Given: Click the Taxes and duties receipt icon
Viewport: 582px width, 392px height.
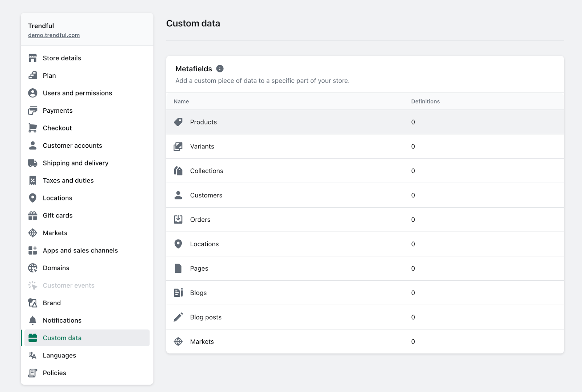Looking at the screenshot, I should 33,180.
